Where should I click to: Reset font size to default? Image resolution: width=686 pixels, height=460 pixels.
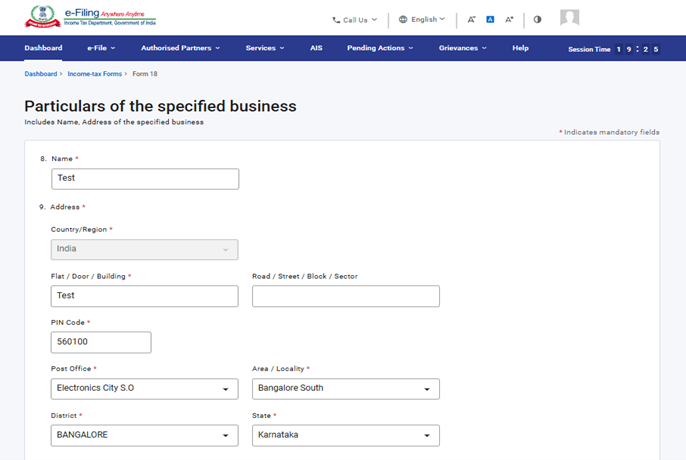click(x=490, y=19)
